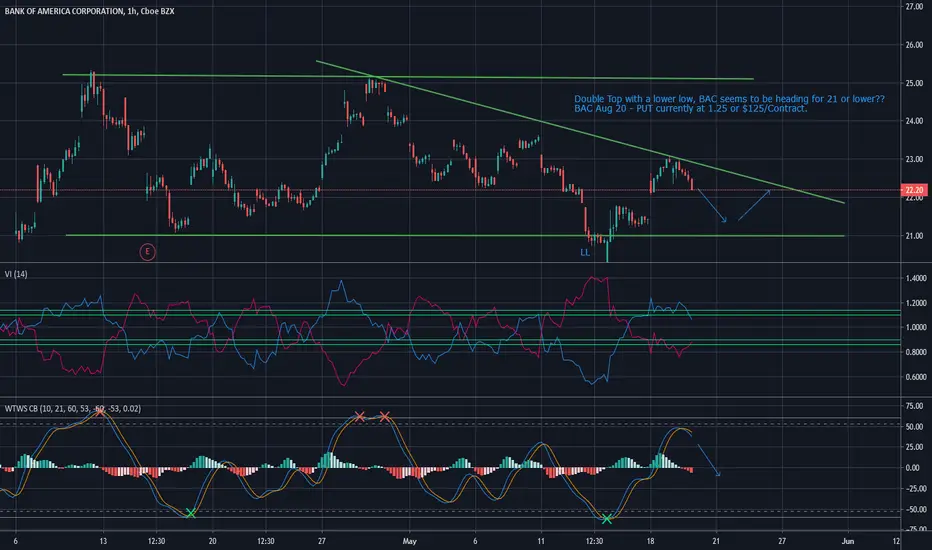Select the upper horizontal green resistance line

(x=408, y=77)
